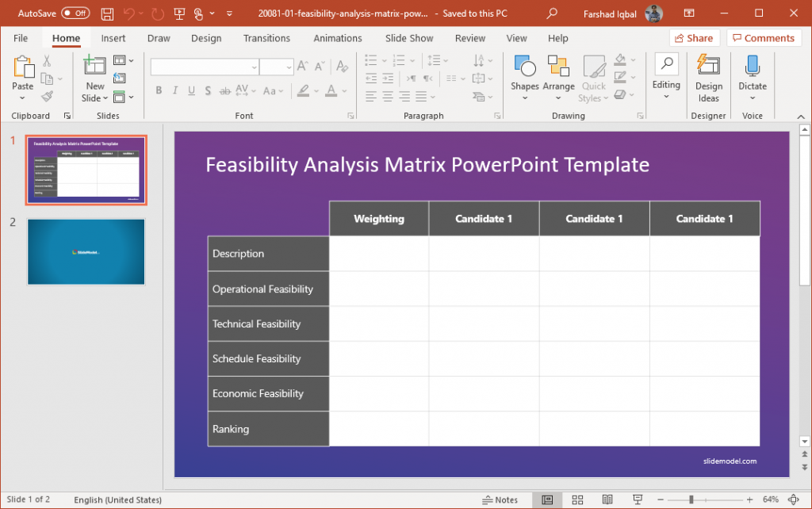Click the Save icon
812x509 pixels.
point(107,13)
